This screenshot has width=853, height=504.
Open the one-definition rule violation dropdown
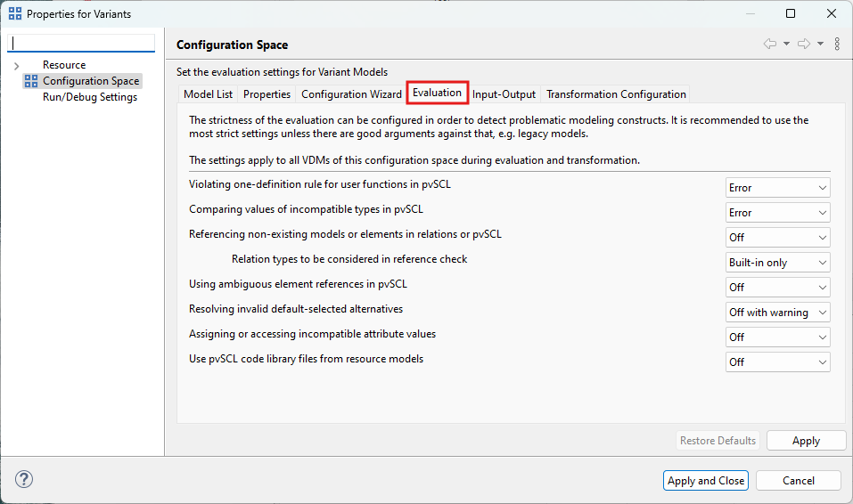click(777, 188)
